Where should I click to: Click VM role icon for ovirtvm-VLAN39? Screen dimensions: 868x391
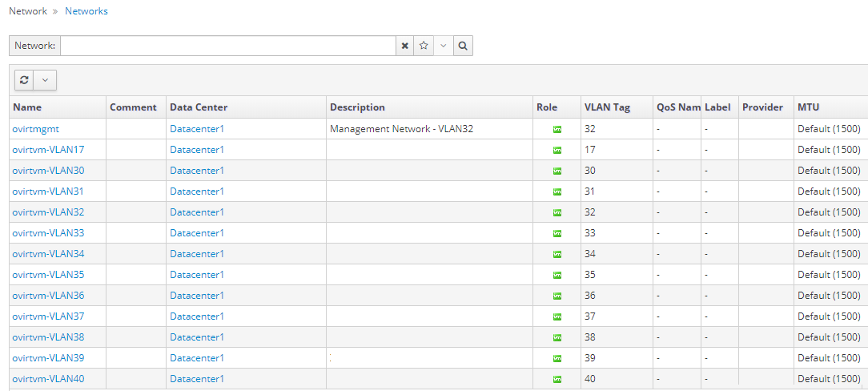coord(557,358)
